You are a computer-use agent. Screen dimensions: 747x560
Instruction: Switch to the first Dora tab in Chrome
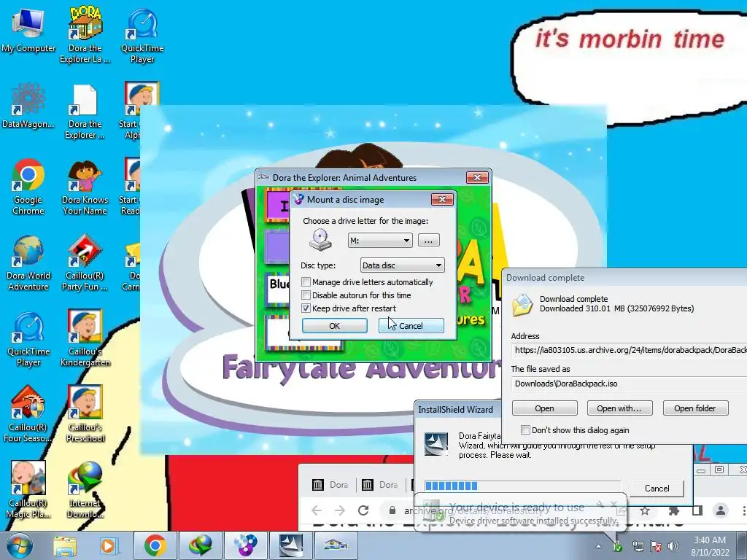[330, 485]
